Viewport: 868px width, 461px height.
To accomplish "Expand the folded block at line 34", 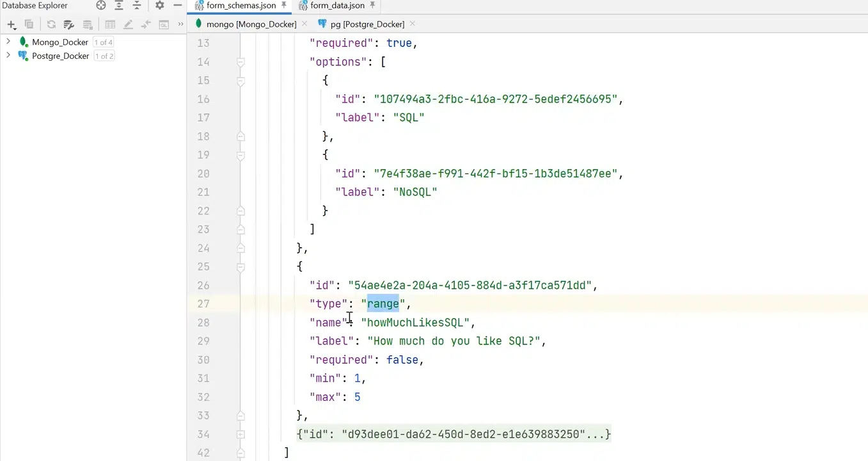I will click(x=241, y=434).
